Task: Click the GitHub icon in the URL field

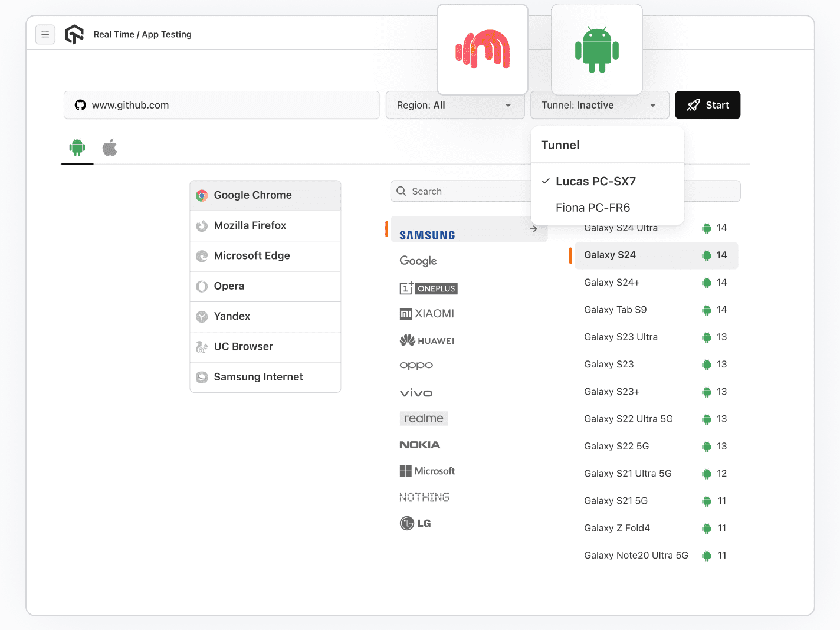Action: 80,105
